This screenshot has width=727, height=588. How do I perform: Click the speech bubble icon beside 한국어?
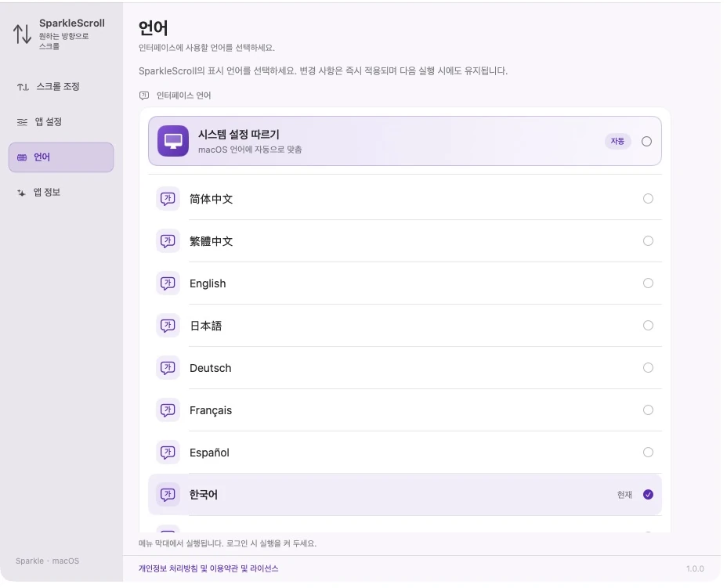coord(168,494)
